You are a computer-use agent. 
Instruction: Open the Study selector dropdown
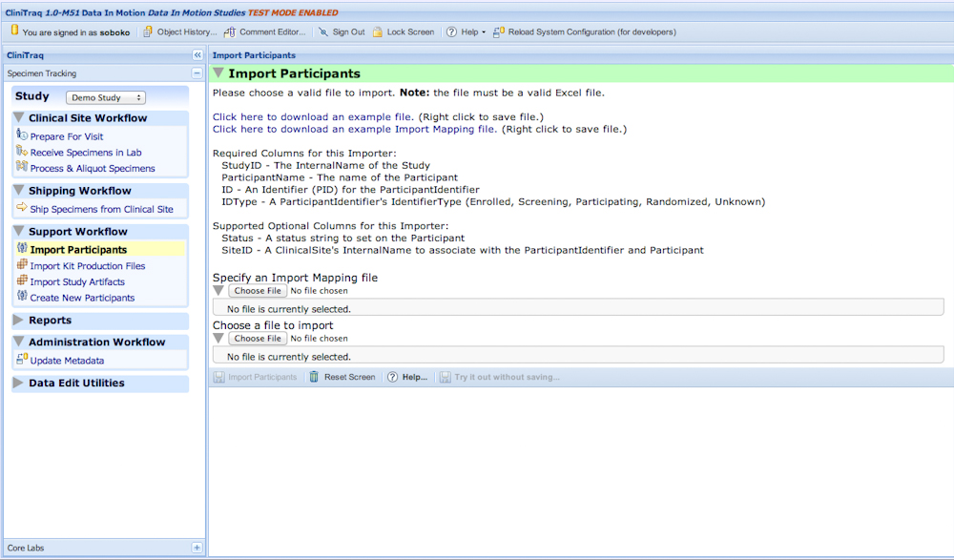tap(105, 97)
